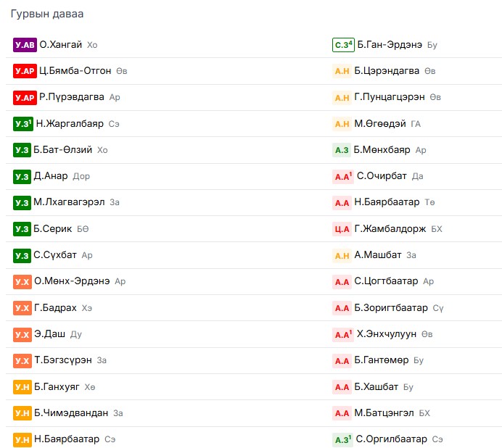Click the red У.АР badge beside Ц.Бямба-Отгон

[25, 71]
